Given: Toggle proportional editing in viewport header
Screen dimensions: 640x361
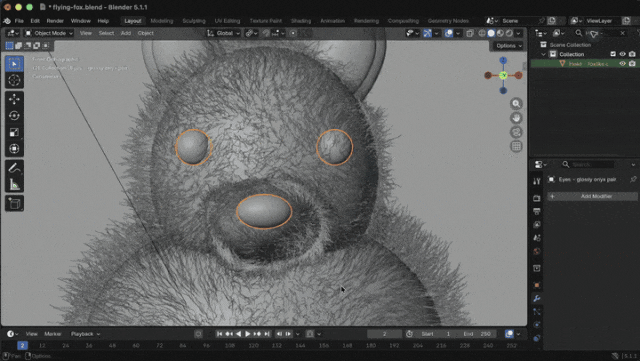Looking at the screenshot, I should [293, 33].
